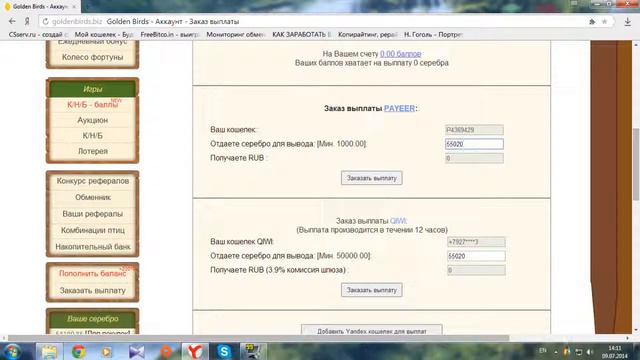Click the volume icon in the system tray
This screenshot has width=640, height=360.
click(589, 351)
